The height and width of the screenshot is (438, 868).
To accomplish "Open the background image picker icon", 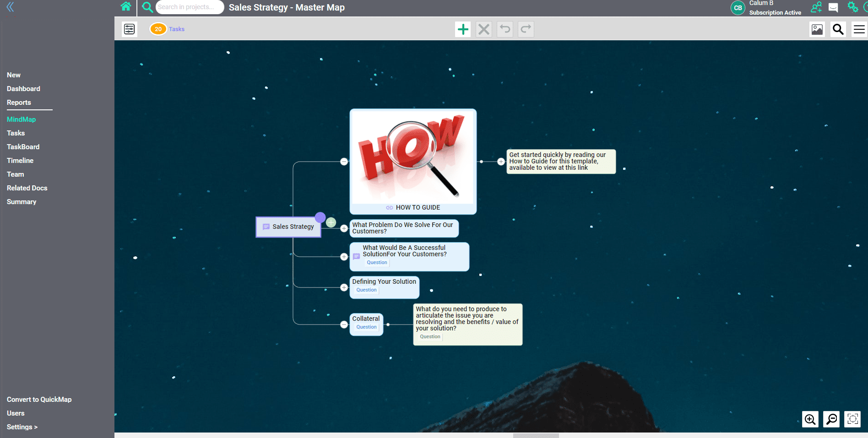I will pyautogui.click(x=817, y=29).
